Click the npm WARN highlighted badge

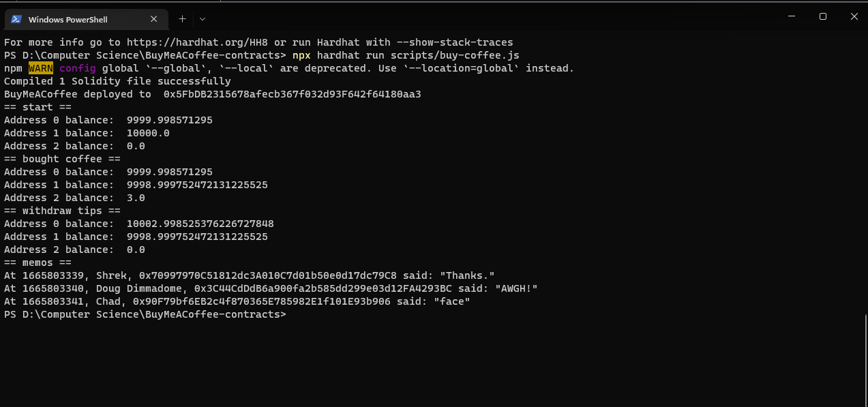39,67
